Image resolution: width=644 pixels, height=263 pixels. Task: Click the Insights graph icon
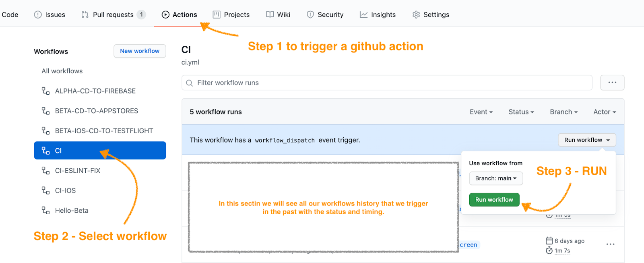coord(363,14)
